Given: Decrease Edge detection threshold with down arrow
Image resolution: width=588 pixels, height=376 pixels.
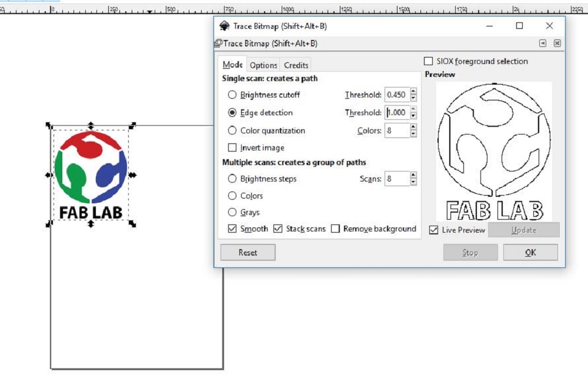Looking at the screenshot, I should (413, 116).
